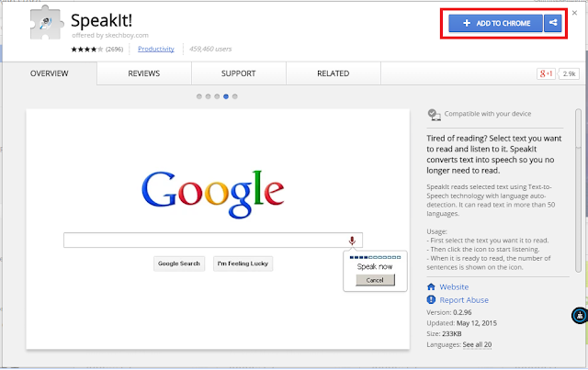Click the Version: 0.2.96 text
This screenshot has width=588, height=370.
[449, 312]
